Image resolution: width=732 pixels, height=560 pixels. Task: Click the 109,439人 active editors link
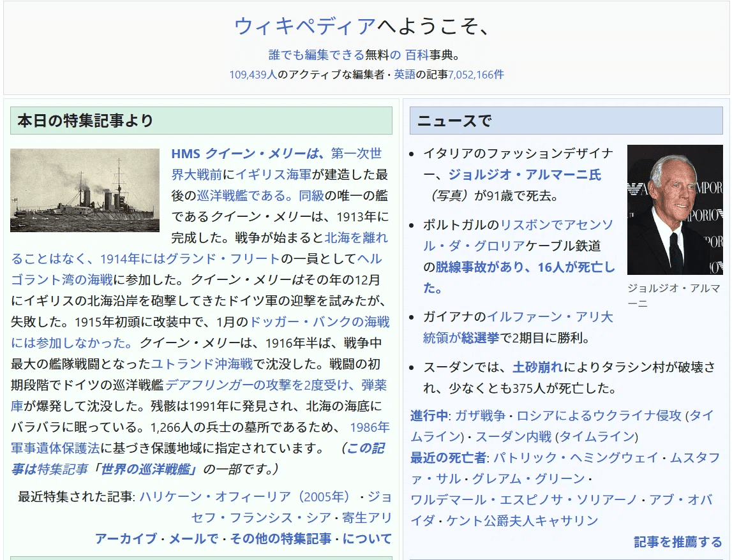pos(253,75)
